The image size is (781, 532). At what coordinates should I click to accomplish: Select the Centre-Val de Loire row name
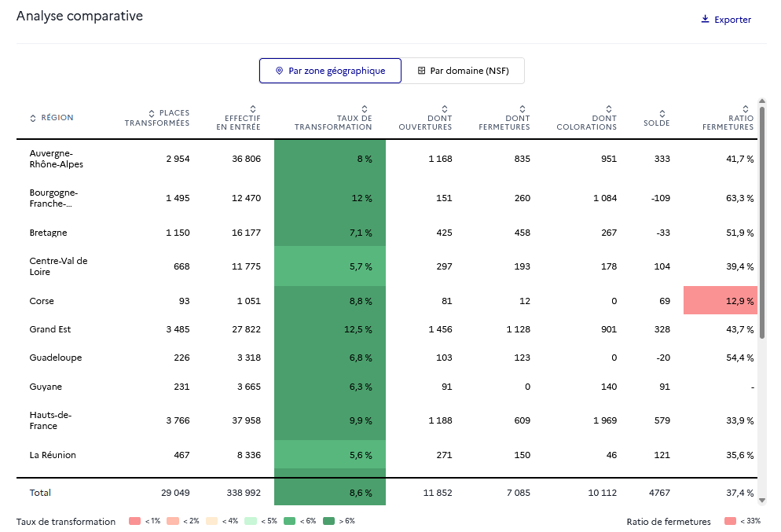[58, 266]
